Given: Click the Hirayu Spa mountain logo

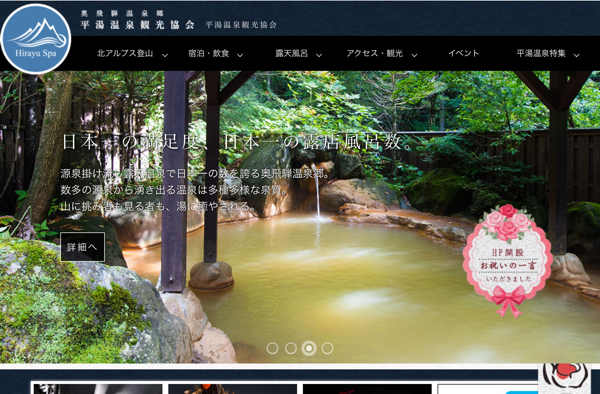Looking at the screenshot, I should [36, 39].
